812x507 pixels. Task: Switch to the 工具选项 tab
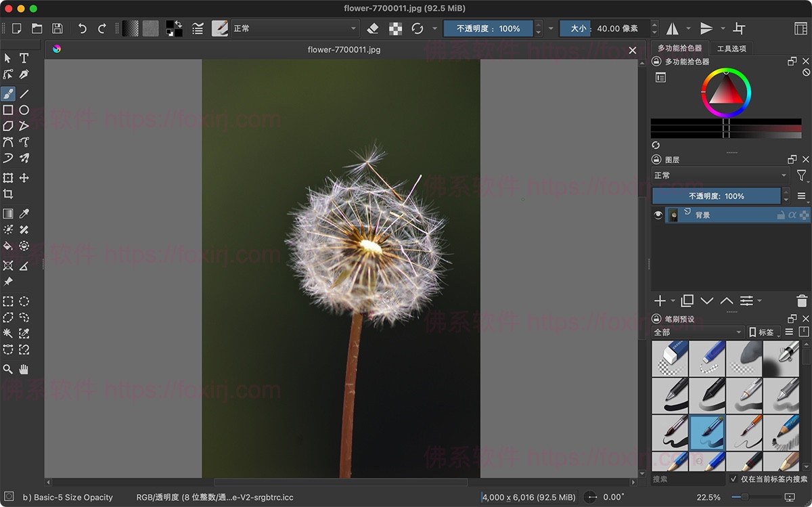pyautogui.click(x=731, y=48)
